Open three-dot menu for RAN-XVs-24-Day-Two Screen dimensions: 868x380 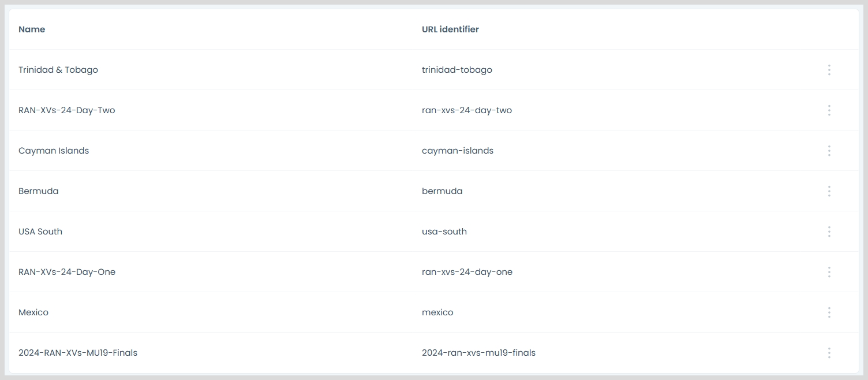(829, 110)
